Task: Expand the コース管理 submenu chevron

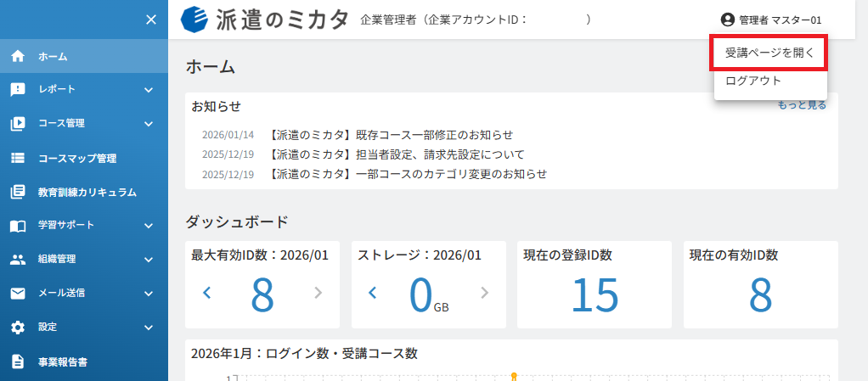Action: pyautogui.click(x=149, y=123)
